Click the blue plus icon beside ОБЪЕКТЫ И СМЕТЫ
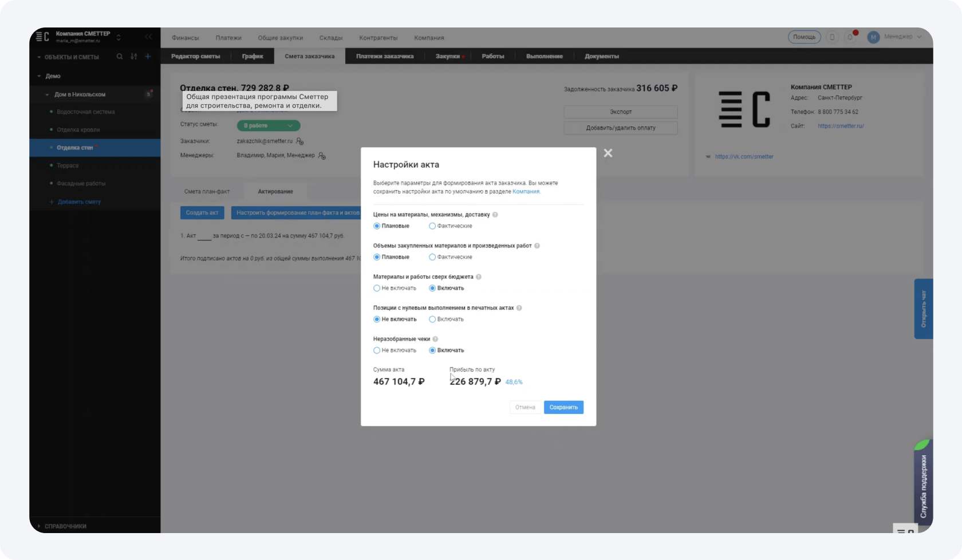 (x=148, y=57)
